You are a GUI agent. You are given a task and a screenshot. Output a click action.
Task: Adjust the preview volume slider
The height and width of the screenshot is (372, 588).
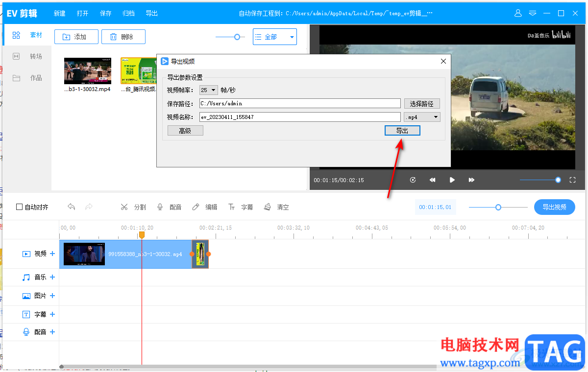[x=558, y=180]
